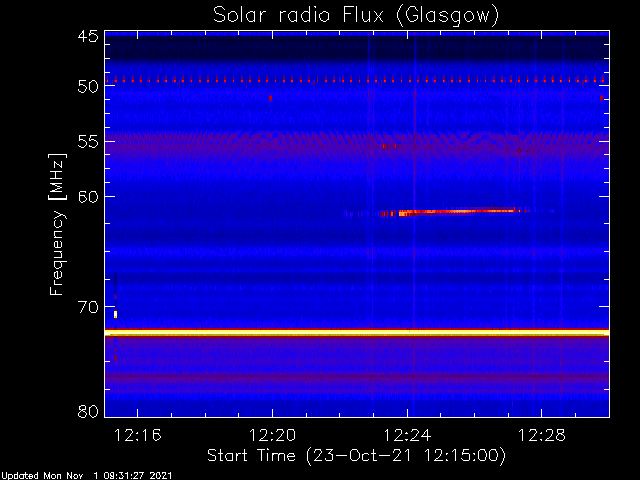This screenshot has height=480, width=640.
Task: Click the bright radio burst streak near 61 MHz
Action: (449, 212)
